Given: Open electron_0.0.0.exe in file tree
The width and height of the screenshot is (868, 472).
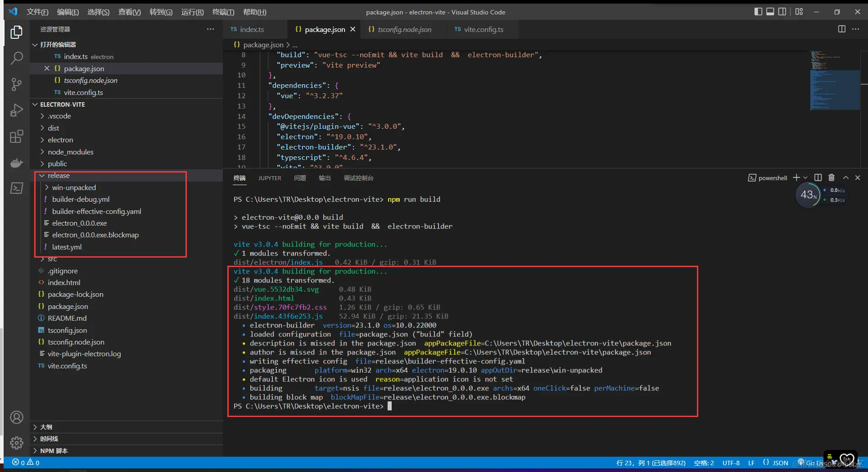Looking at the screenshot, I should pos(79,223).
